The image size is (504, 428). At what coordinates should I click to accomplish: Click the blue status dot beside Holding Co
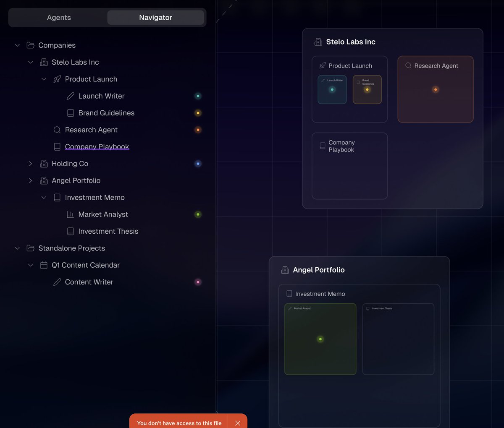198,164
